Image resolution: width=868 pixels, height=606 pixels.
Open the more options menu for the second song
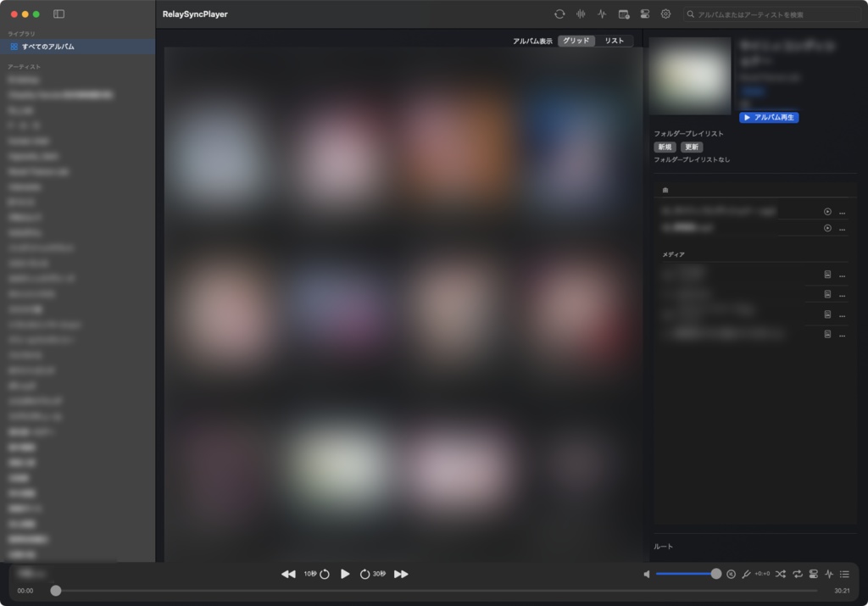pyautogui.click(x=842, y=229)
